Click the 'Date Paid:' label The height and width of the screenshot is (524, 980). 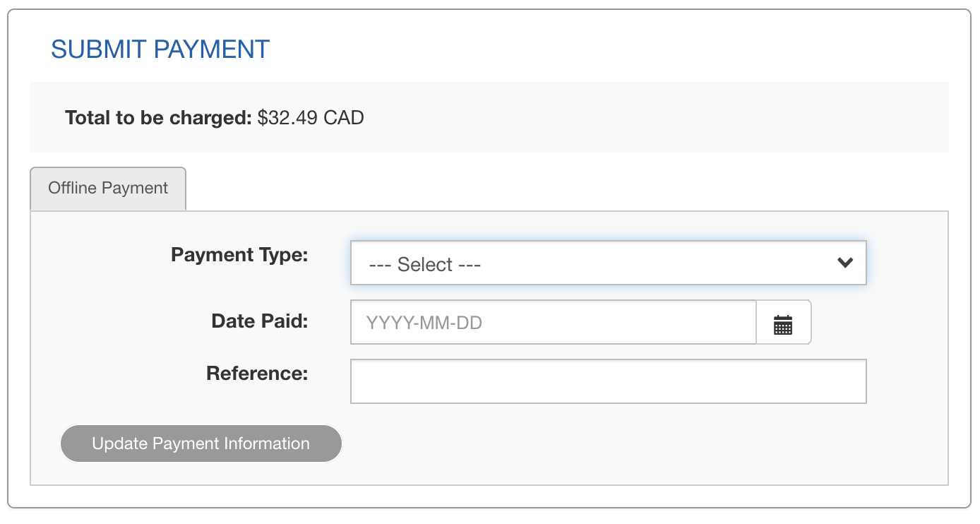(259, 321)
